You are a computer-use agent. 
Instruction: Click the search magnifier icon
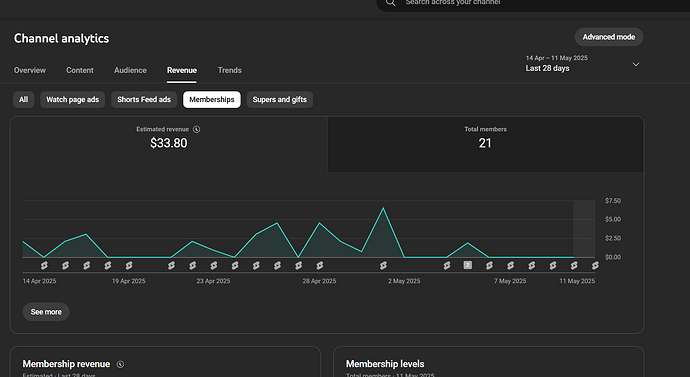(390, 3)
